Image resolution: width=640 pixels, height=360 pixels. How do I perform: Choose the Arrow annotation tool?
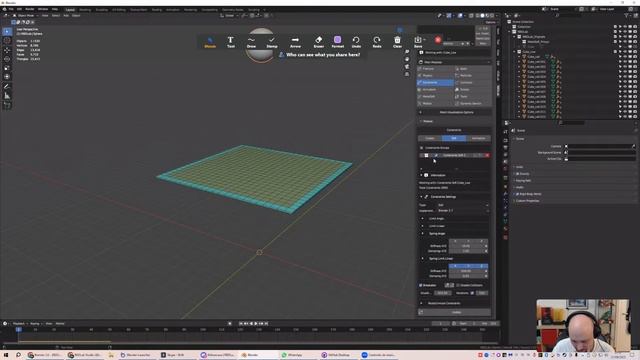295,42
